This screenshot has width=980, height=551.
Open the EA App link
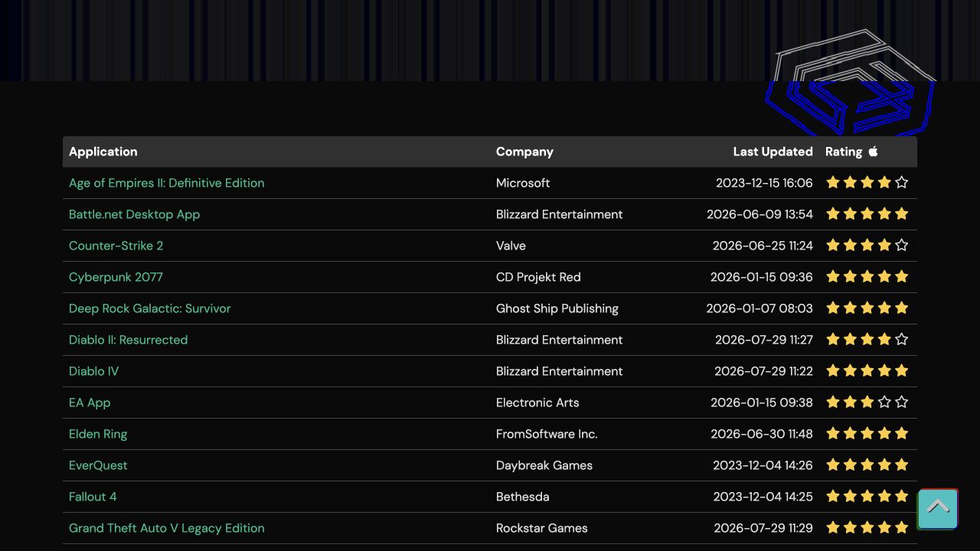coord(90,403)
